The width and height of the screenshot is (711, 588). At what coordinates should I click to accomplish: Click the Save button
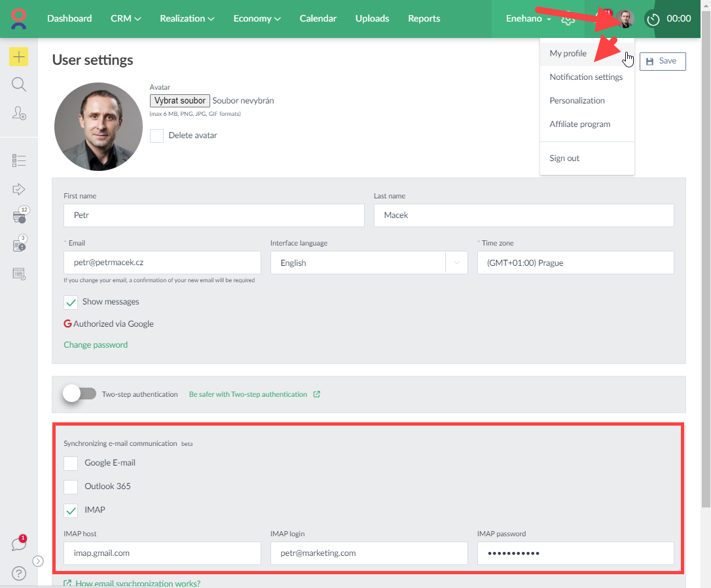coord(662,61)
